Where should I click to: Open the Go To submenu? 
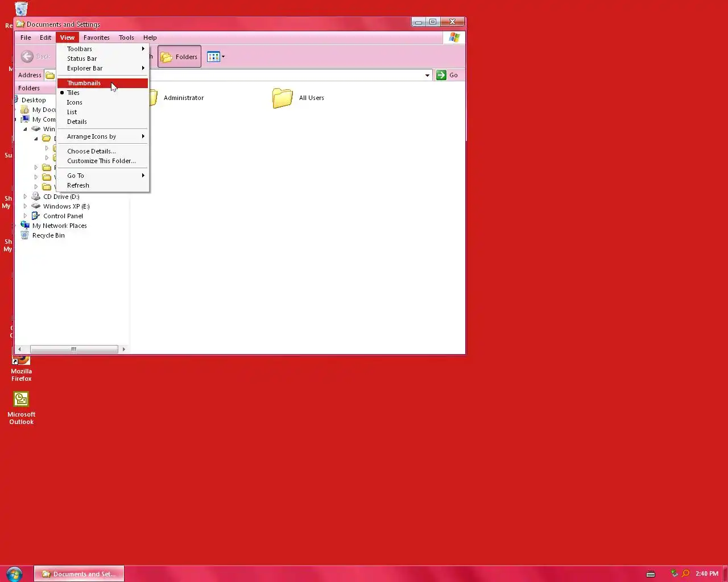(102, 176)
